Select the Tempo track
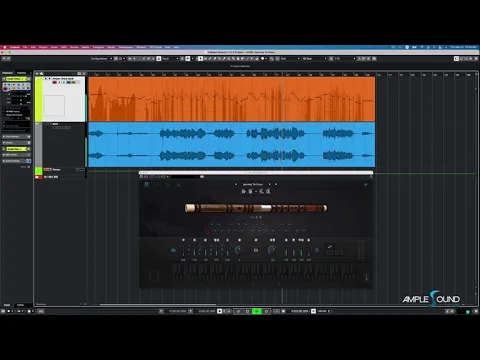 pyautogui.click(x=60, y=170)
